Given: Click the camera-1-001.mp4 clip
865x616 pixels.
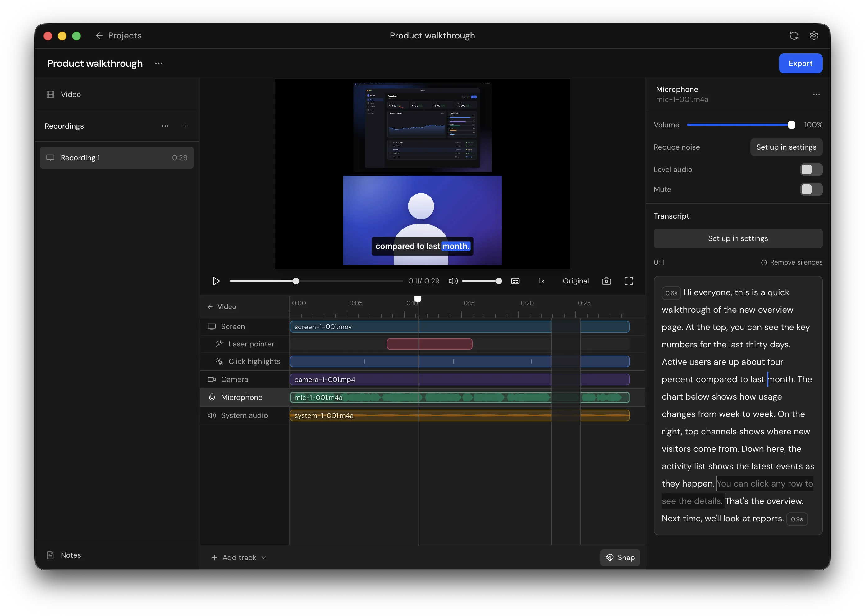Looking at the screenshot, I should point(459,379).
